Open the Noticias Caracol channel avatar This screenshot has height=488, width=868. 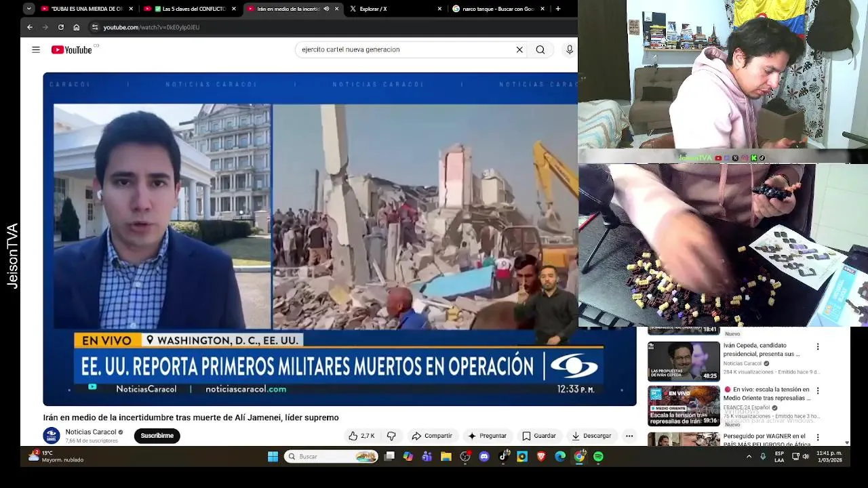pos(52,436)
